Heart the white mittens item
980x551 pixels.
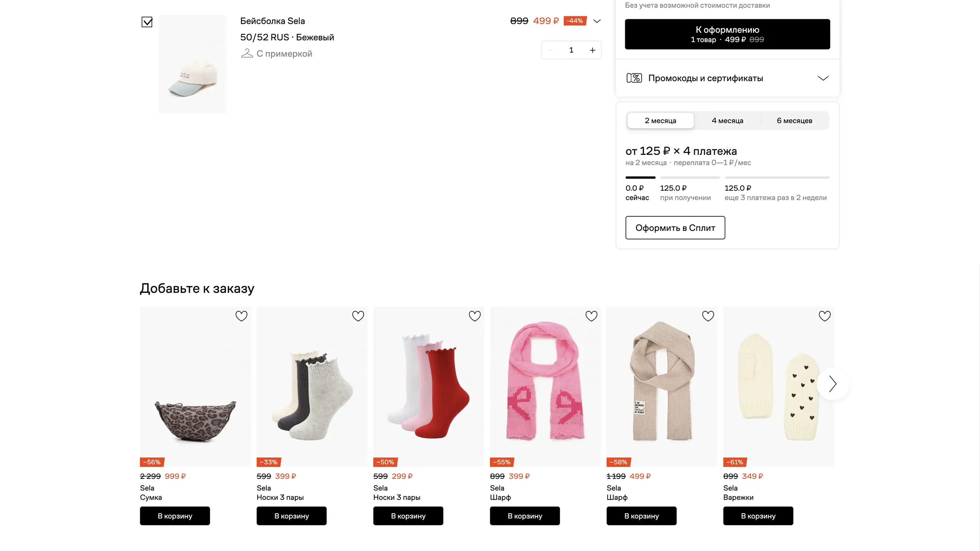coord(824,316)
